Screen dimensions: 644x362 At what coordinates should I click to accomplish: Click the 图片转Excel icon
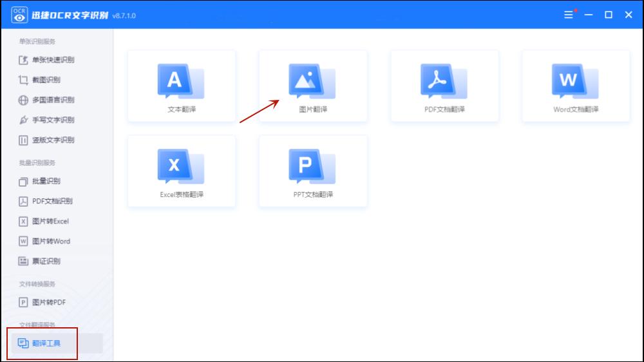[23, 222]
